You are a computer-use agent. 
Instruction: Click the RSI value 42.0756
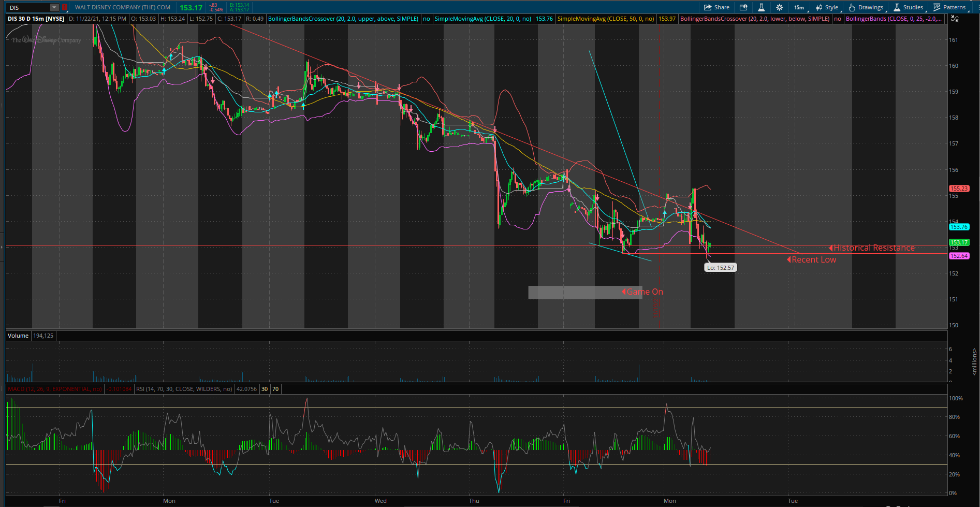tap(246, 389)
